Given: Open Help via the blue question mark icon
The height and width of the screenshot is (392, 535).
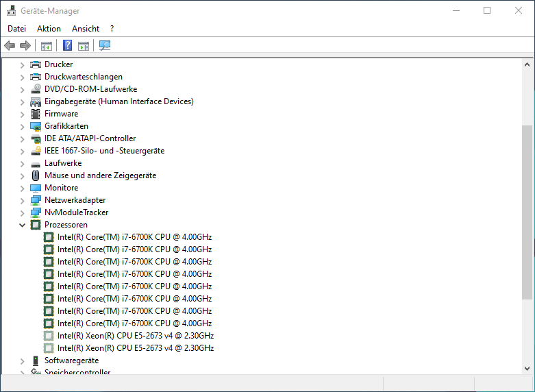Looking at the screenshot, I should point(68,45).
